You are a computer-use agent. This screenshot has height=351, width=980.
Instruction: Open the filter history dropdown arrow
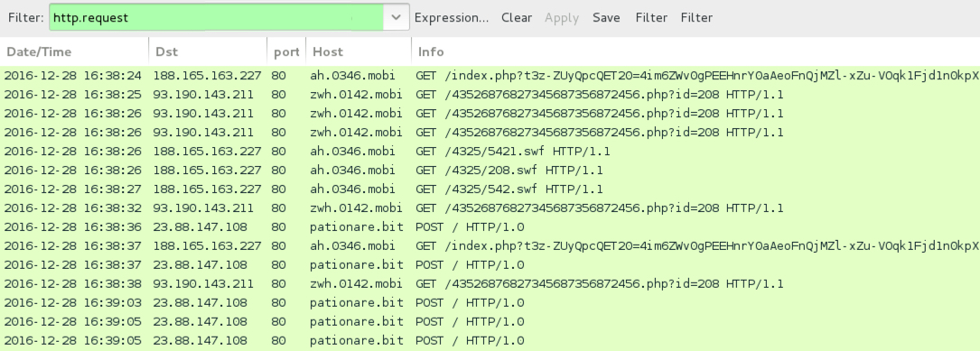click(397, 17)
